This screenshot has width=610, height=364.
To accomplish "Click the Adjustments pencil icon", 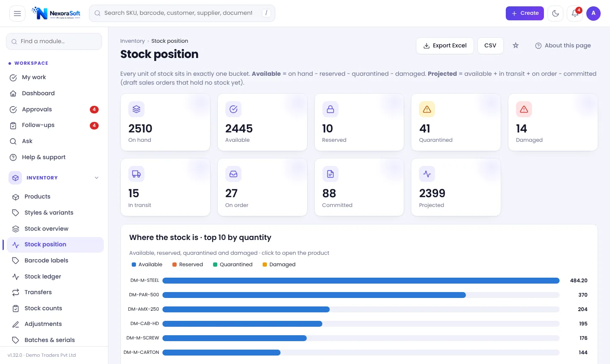I will click(x=16, y=324).
